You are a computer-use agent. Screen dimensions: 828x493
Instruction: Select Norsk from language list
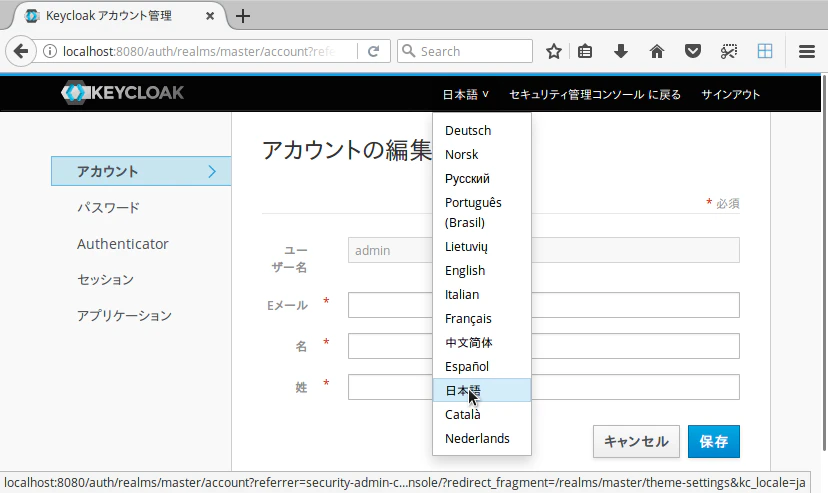482,155
